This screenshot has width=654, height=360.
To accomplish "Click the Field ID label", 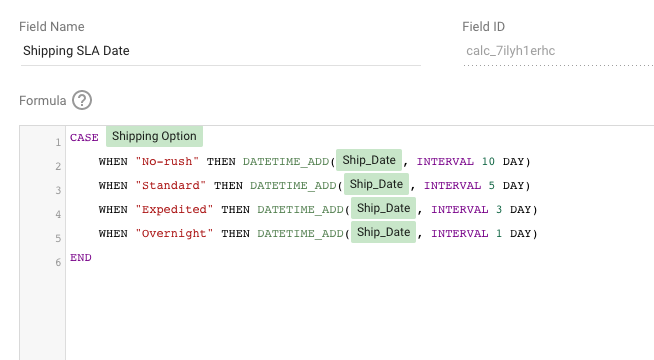I will (x=483, y=27).
